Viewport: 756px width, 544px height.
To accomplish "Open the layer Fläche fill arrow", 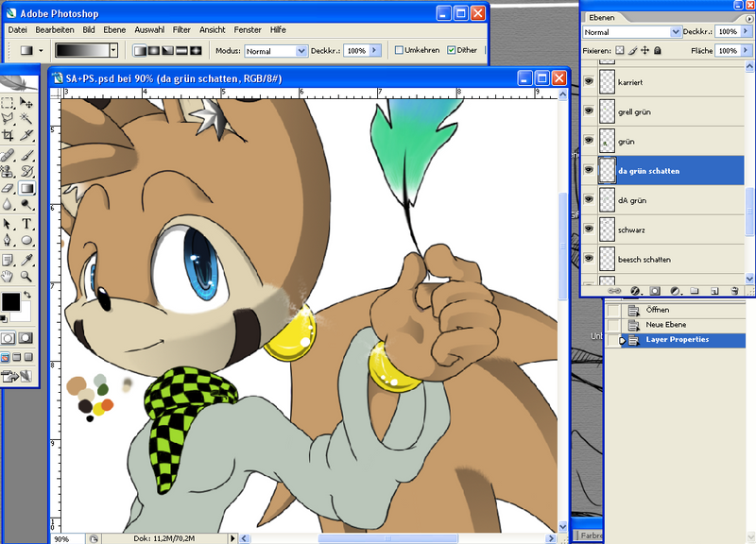I will [x=746, y=50].
